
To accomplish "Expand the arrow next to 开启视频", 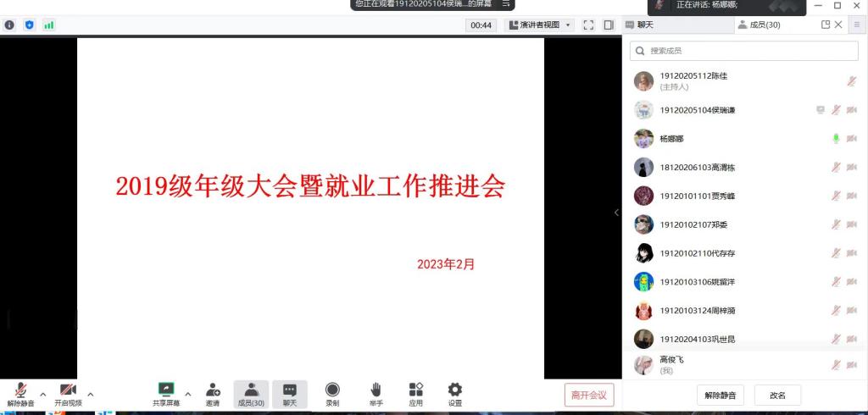I will [91, 394].
